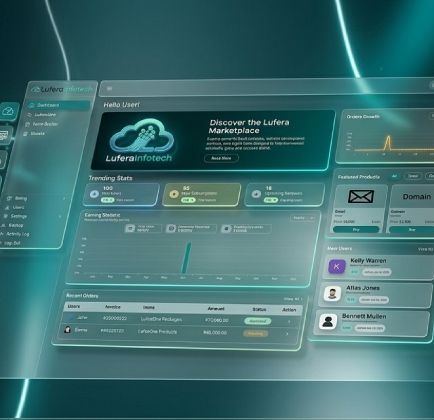Click the Dashboard item's icon in sidebar
The height and width of the screenshot is (420, 434).
pyautogui.click(x=32, y=105)
